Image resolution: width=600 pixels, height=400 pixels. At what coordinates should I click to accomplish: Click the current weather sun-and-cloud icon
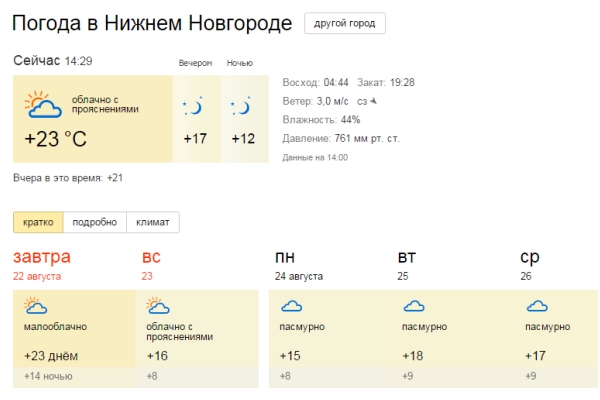tap(43, 104)
